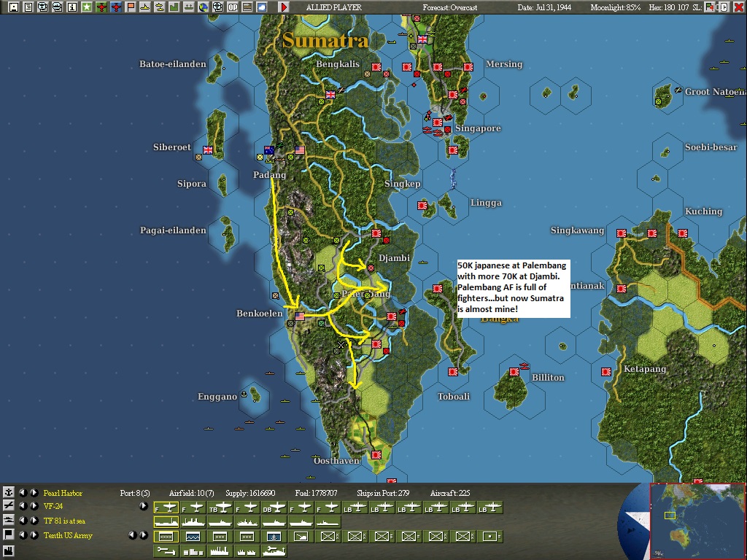Go to next air unit after VF-24
The image size is (747, 560).
click(x=34, y=506)
